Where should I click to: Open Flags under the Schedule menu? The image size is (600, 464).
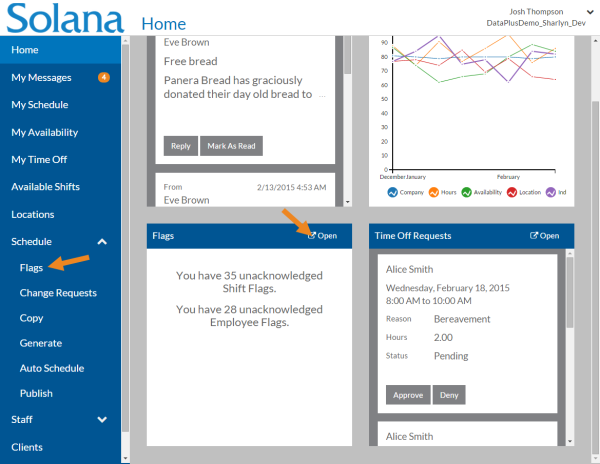point(31,267)
